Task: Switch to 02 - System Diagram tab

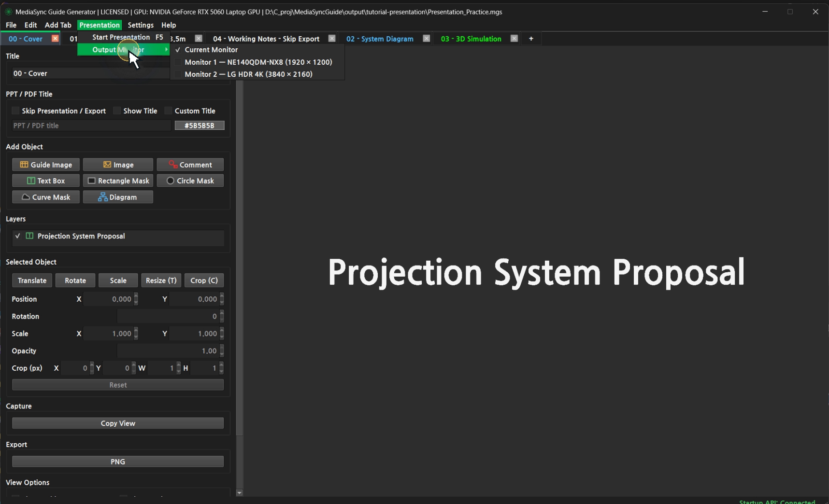Action: click(380, 39)
